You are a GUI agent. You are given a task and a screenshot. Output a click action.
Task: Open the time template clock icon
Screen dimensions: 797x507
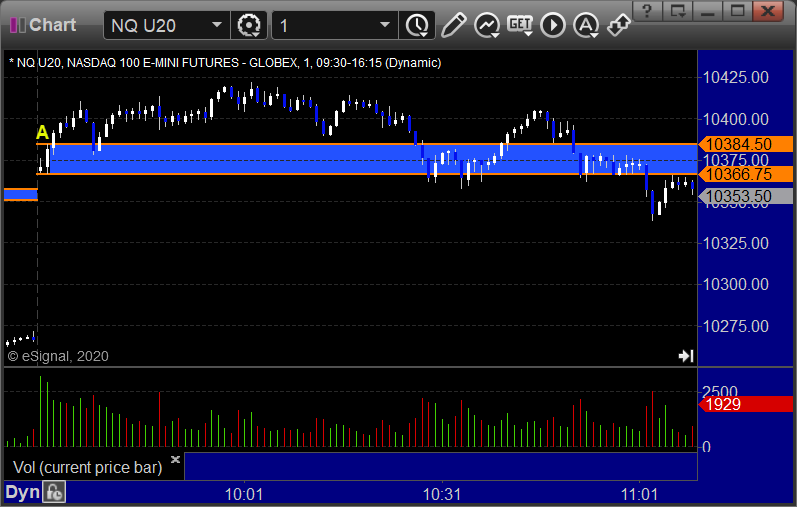tap(417, 25)
